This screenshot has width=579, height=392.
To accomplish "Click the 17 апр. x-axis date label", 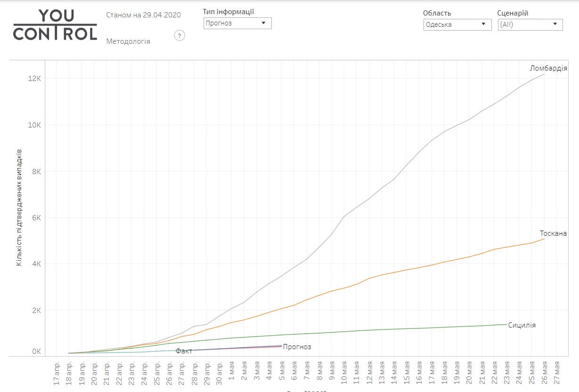I will point(57,374).
